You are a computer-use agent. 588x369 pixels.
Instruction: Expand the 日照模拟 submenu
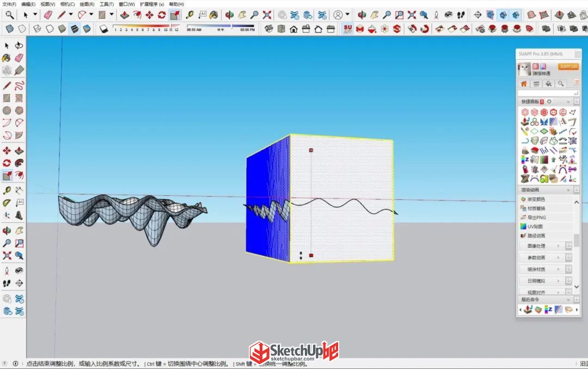[542, 281]
